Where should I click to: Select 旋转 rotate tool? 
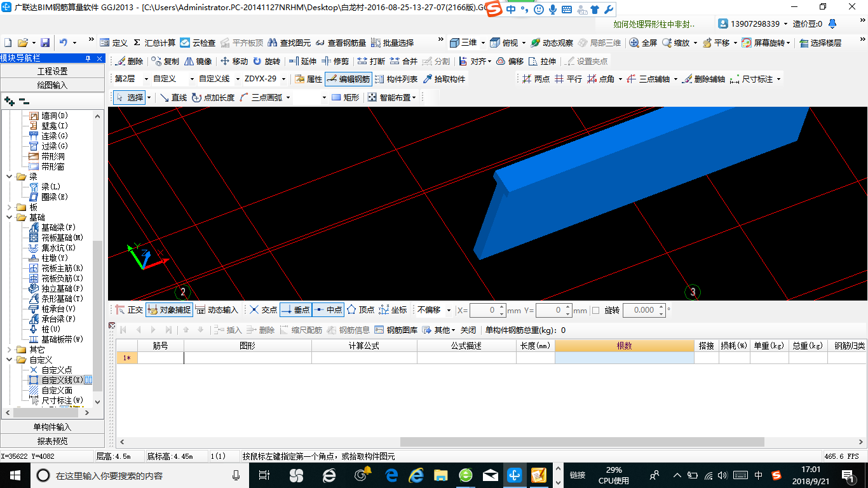tap(266, 62)
